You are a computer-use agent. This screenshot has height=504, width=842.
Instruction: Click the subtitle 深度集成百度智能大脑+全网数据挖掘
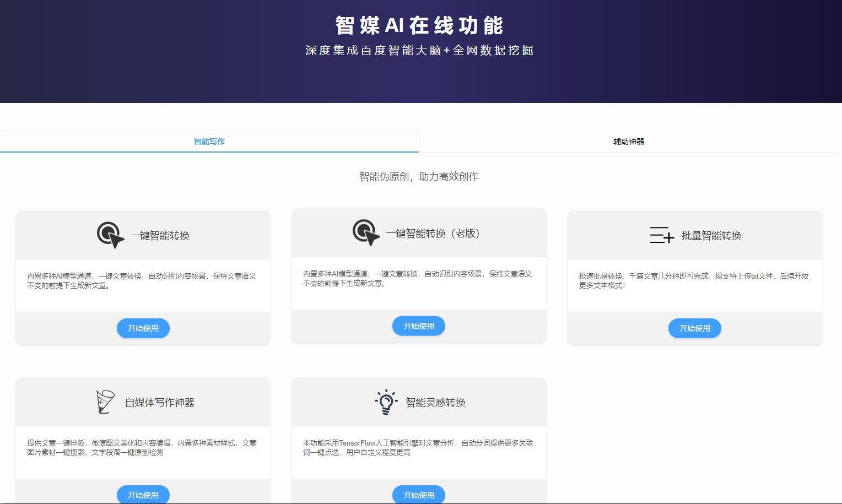coord(419,50)
